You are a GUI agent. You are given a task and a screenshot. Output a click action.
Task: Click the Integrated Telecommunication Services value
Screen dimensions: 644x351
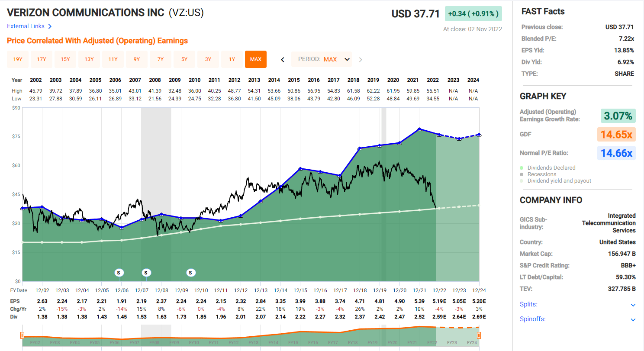609,223
